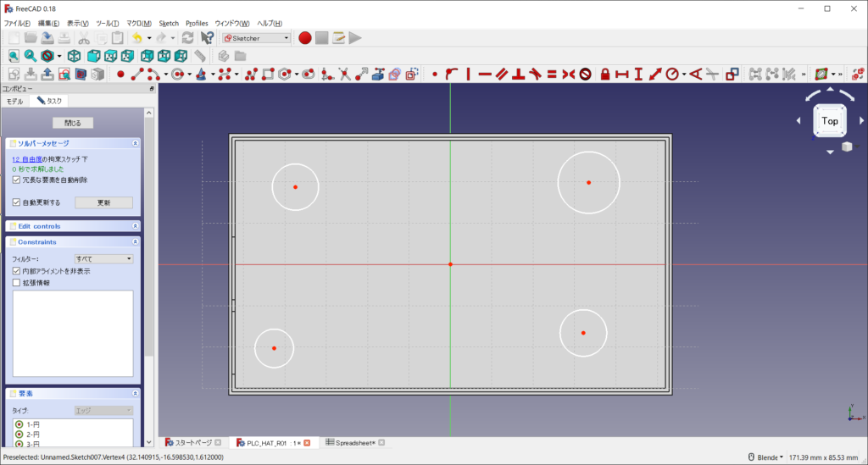Open the Sketch menu
The image size is (868, 465).
click(169, 23)
